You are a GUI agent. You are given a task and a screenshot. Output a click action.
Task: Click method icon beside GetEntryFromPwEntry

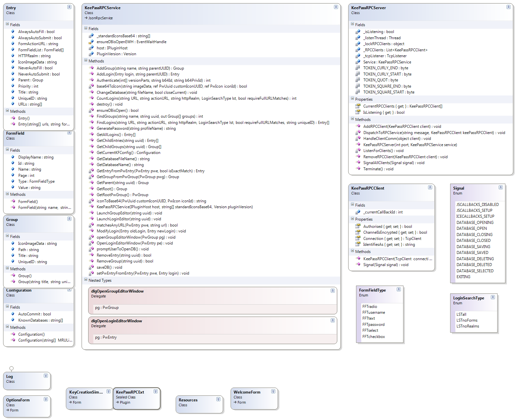91,171
